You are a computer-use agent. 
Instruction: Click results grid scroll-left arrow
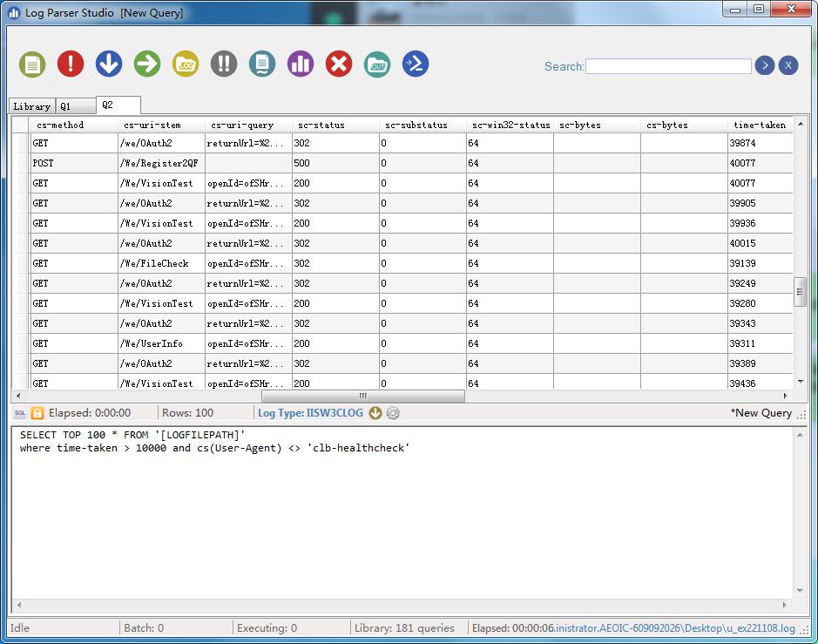19,396
